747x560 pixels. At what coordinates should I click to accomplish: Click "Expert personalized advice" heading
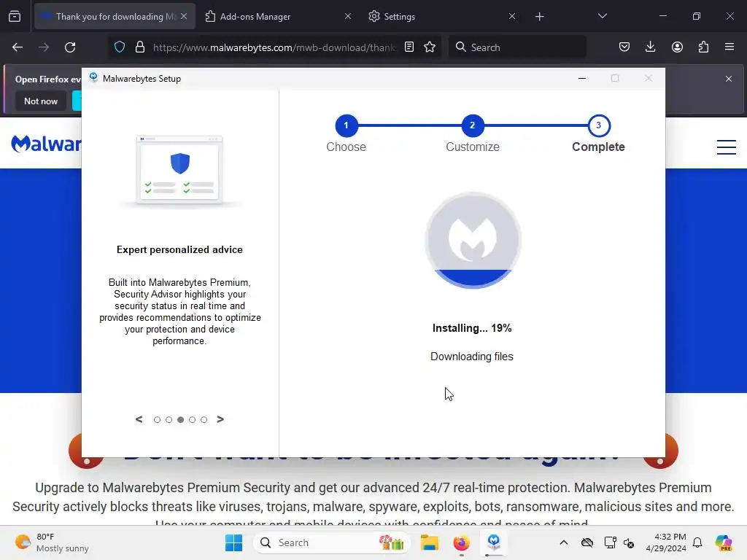(x=179, y=249)
